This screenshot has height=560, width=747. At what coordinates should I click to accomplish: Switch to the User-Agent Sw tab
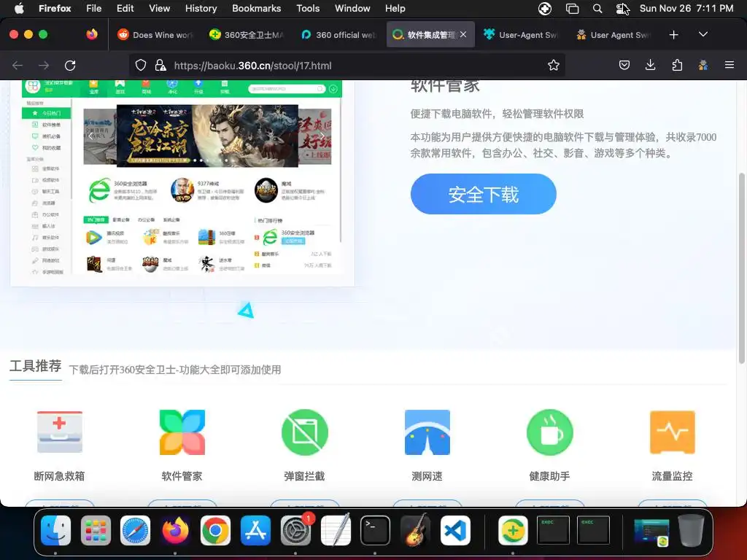point(521,35)
